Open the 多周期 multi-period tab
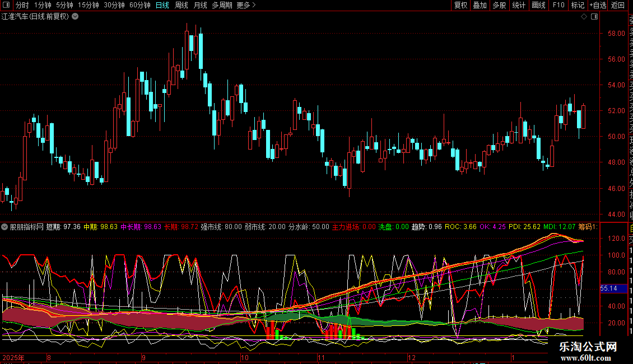This screenshot has height=364, width=633. coord(221,5)
